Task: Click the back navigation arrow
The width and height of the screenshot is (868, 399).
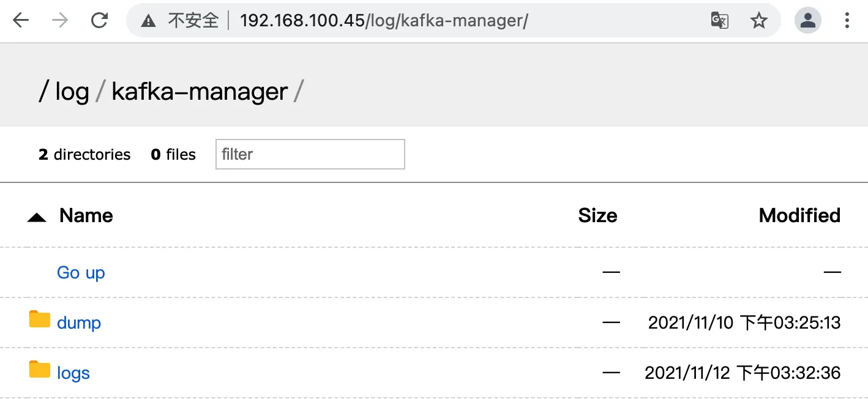Action: coord(21,20)
